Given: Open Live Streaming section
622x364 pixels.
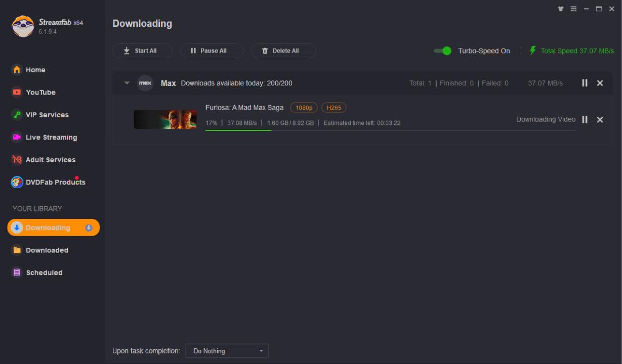Looking at the screenshot, I should point(44,137).
